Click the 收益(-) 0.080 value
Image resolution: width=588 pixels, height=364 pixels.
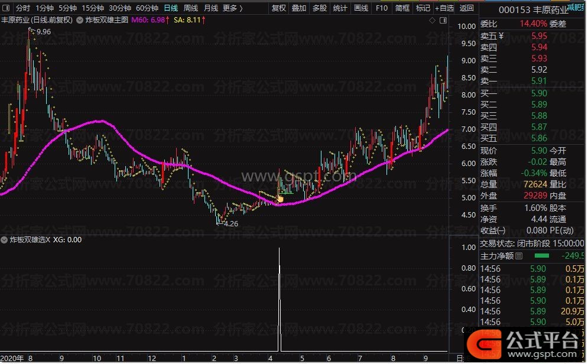(537, 230)
